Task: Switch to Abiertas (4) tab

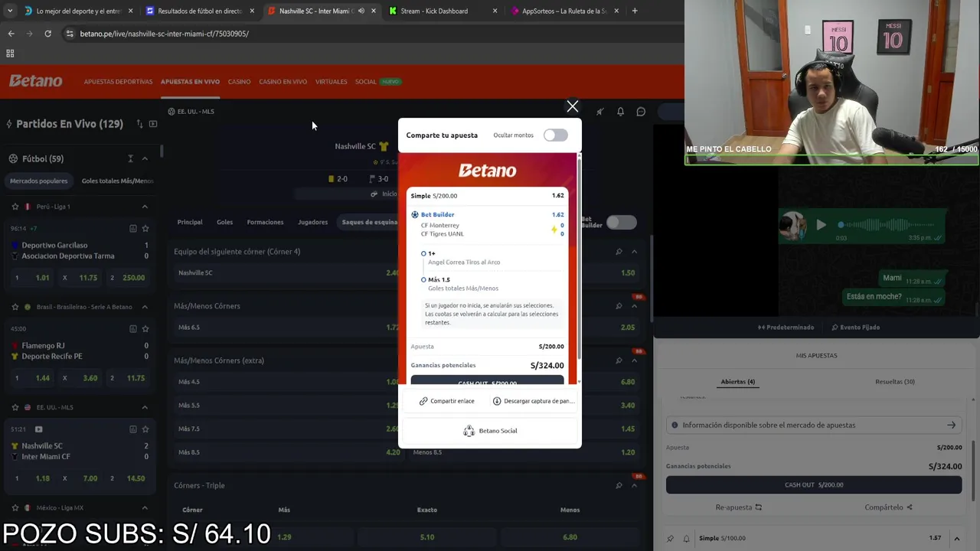Action: (x=737, y=382)
